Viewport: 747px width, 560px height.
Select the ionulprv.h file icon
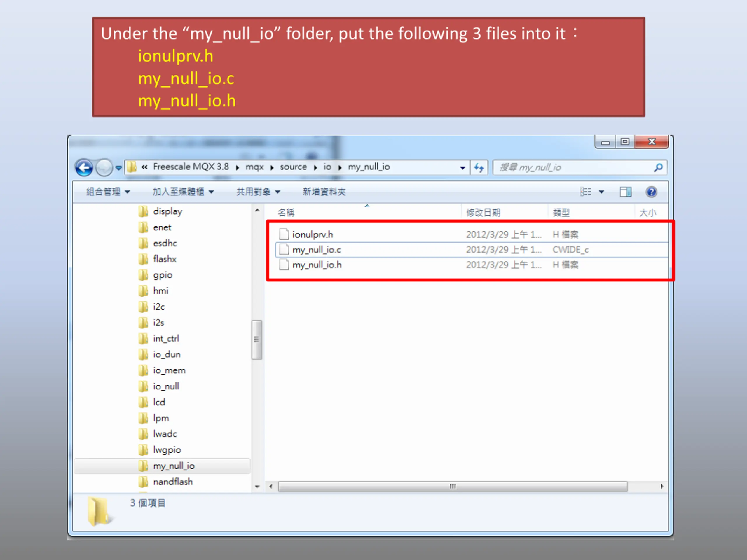284,234
